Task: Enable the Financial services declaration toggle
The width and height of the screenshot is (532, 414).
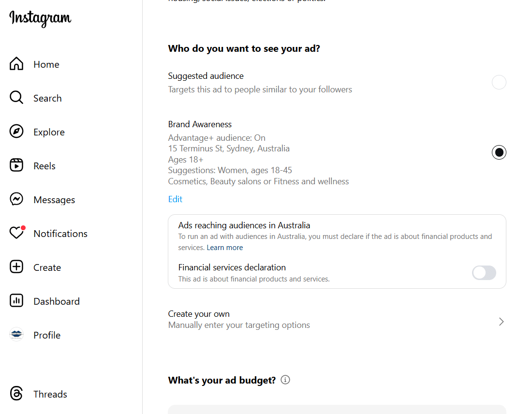Action: [484, 273]
